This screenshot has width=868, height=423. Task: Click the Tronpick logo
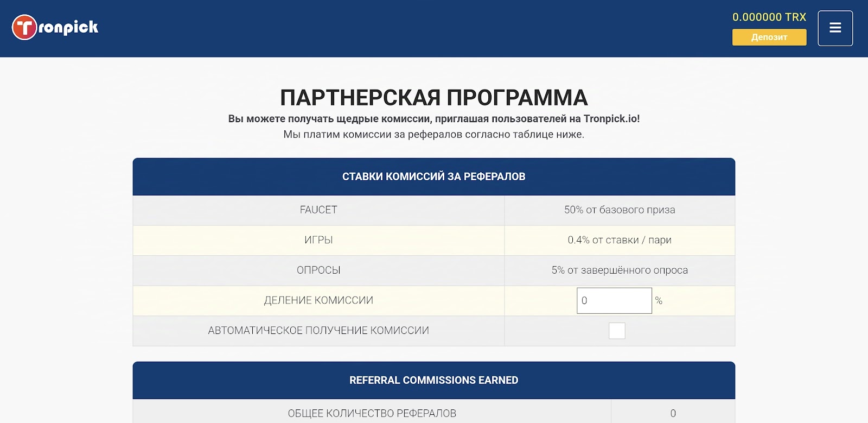point(55,27)
